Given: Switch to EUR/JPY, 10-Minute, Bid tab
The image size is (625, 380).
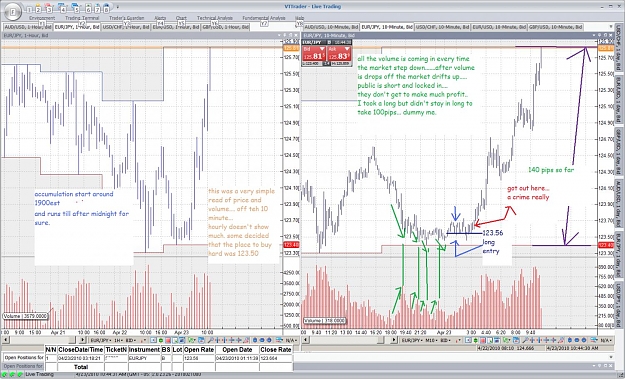Looking at the screenshot, I should [387, 27].
